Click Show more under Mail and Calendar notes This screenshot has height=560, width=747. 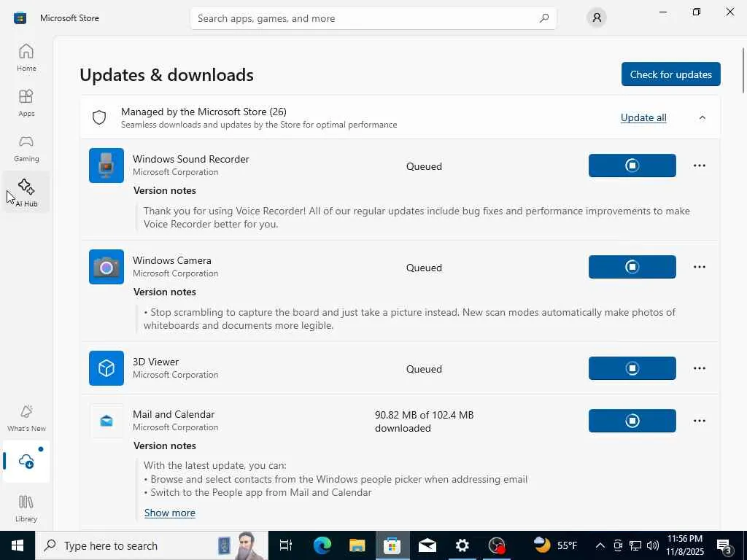[169, 513]
